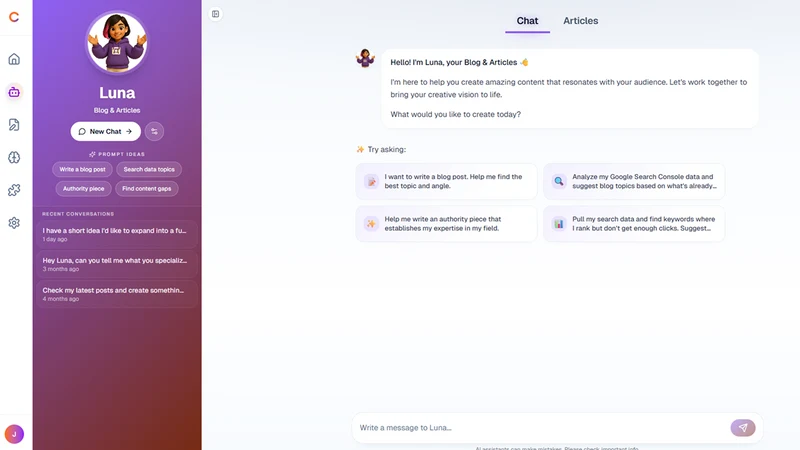Open conversation 'I have a short idea'

click(x=116, y=234)
